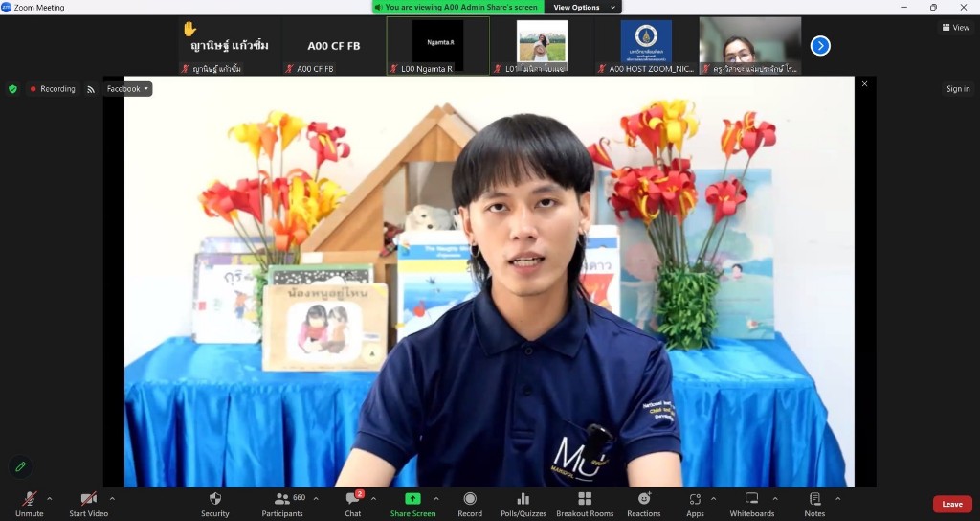Image resolution: width=980 pixels, height=521 pixels.
Task: Click the Record button
Action: (470, 504)
